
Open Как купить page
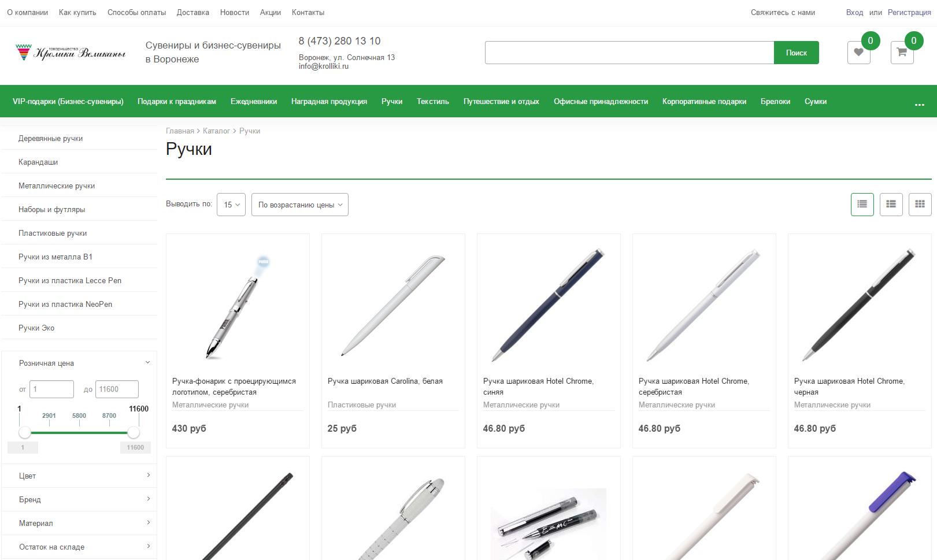pos(77,12)
